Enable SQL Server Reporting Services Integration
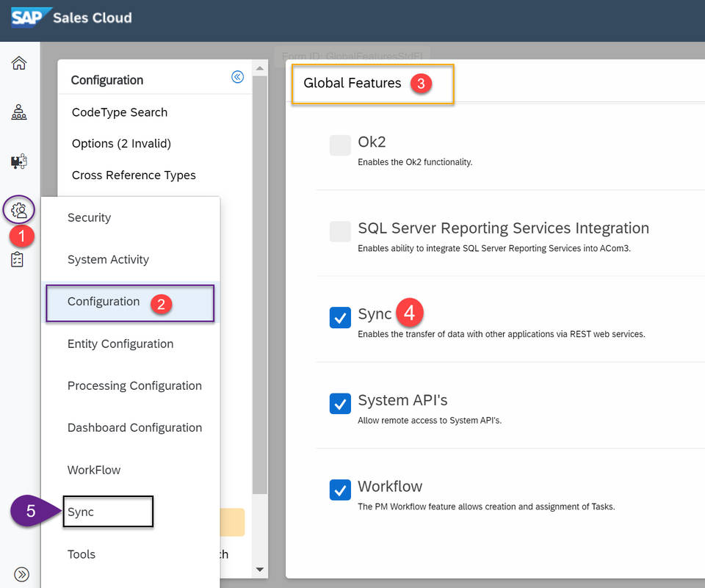 click(340, 231)
